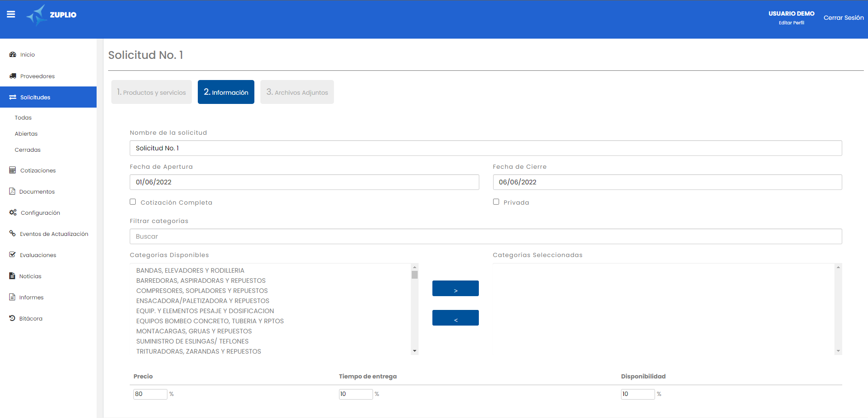The height and width of the screenshot is (418, 868).
Task: Open Proveedores in the sidebar
Action: click(37, 76)
